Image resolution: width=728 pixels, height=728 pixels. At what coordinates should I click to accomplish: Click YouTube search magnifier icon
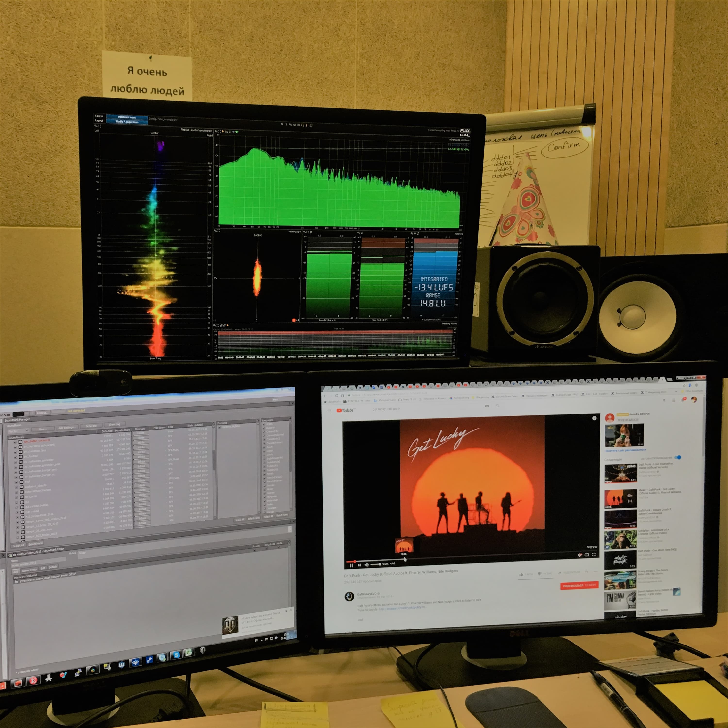click(x=498, y=406)
